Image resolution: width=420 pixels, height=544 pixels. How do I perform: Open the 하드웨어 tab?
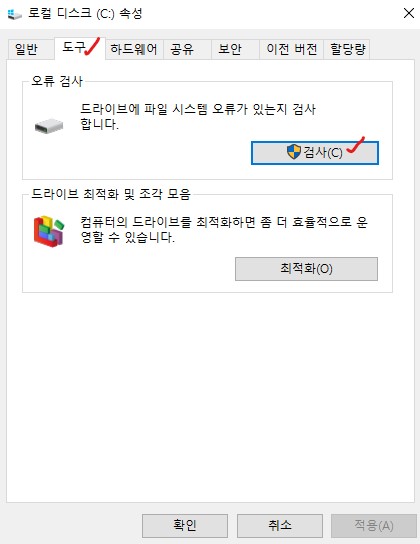tap(134, 49)
